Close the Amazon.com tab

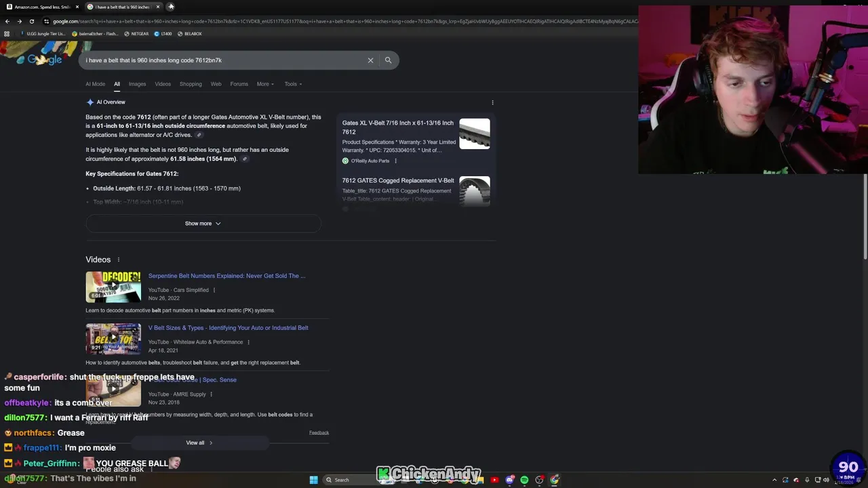[x=77, y=7]
